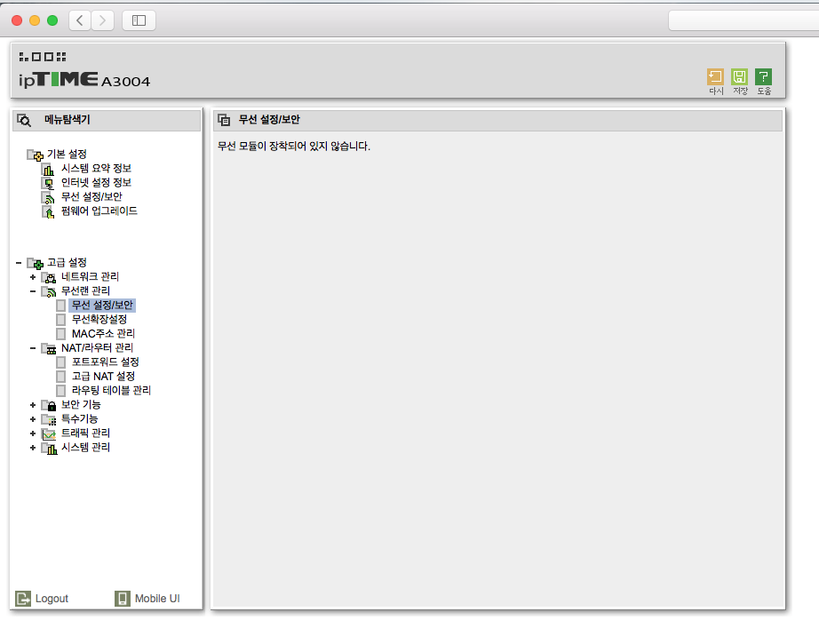Collapse the 고급 설정 tree node
Screen dimensions: 819x644
point(19,263)
